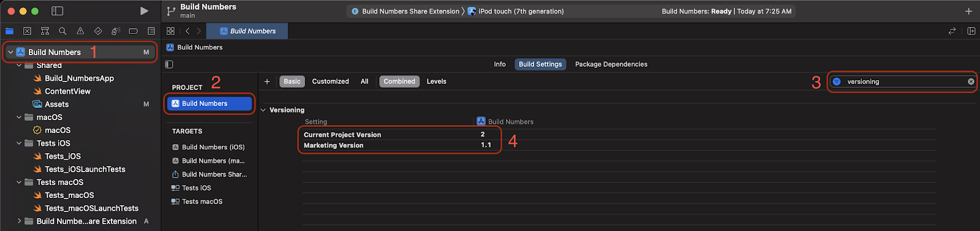Viewport: 980px width, 231px height.
Task: Expand the Build Numbe...are Extension folder
Action: pyautogui.click(x=19, y=221)
